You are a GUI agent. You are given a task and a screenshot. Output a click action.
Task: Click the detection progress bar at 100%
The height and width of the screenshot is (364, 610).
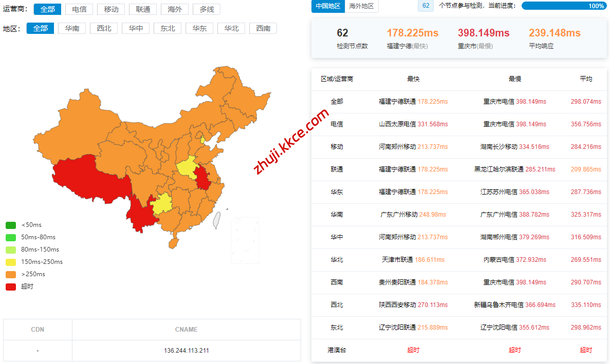tap(564, 6)
